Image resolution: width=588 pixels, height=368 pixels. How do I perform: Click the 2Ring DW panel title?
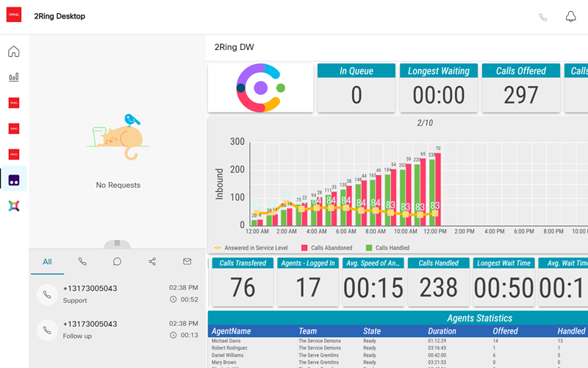pyautogui.click(x=234, y=47)
